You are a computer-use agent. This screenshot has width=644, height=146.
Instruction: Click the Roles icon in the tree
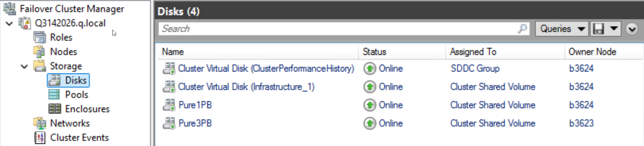point(40,37)
